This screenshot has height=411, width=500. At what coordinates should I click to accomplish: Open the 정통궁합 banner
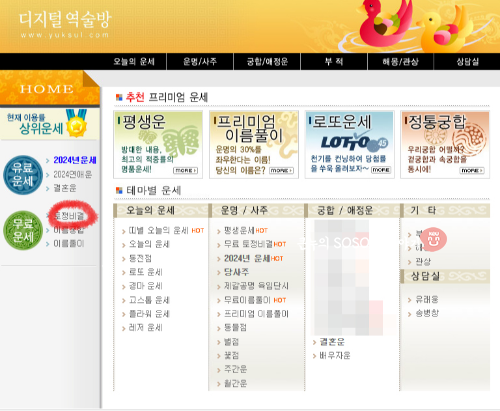[x=445, y=144]
